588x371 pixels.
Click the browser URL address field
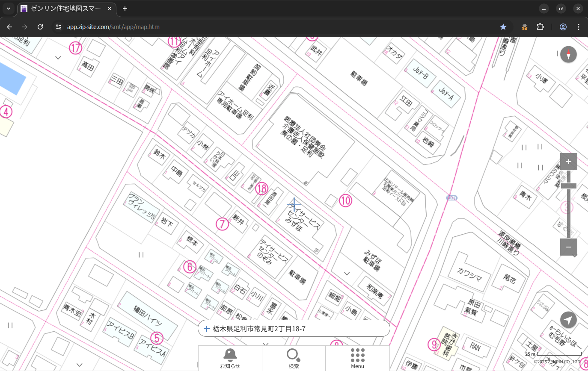(257, 27)
